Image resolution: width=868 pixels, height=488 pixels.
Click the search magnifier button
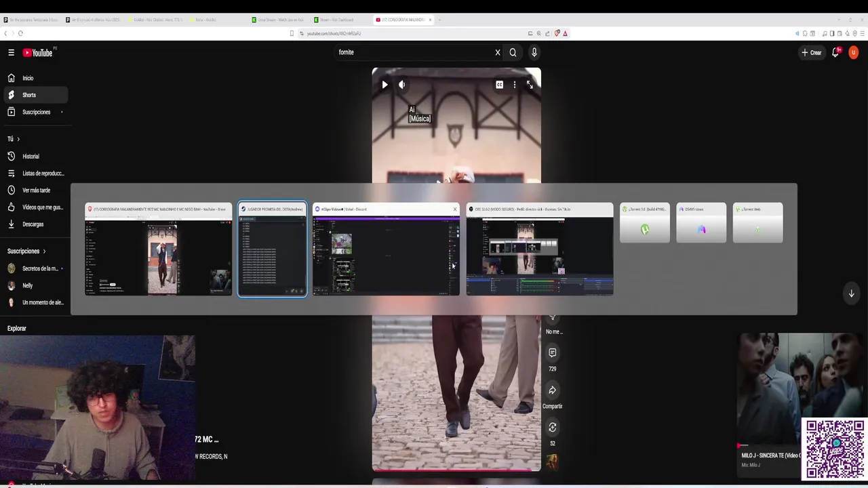click(x=513, y=52)
